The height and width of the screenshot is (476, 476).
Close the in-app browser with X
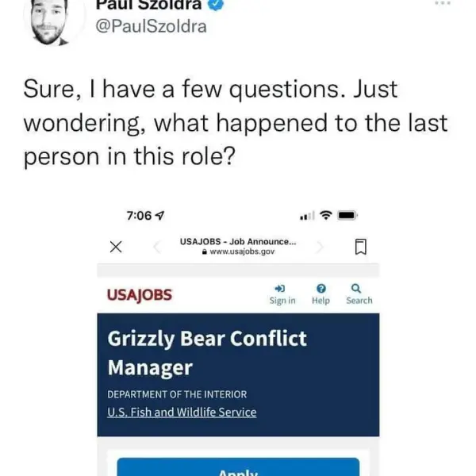(115, 248)
